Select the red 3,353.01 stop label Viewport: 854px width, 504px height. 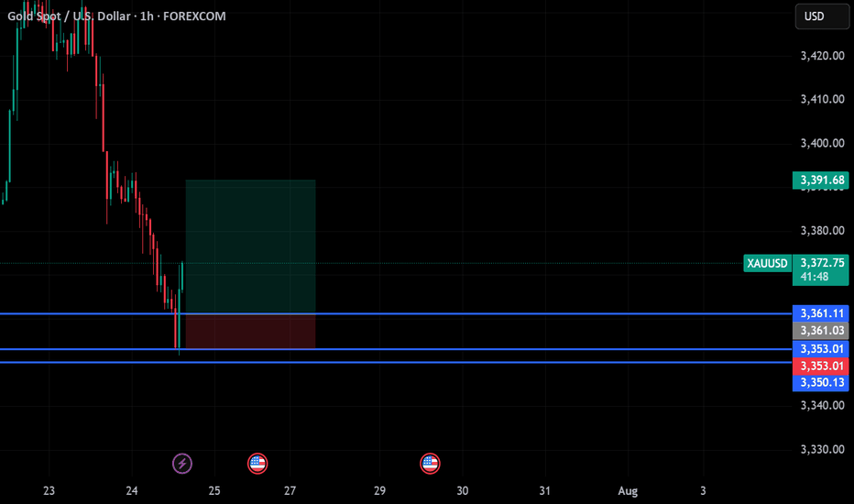point(820,366)
